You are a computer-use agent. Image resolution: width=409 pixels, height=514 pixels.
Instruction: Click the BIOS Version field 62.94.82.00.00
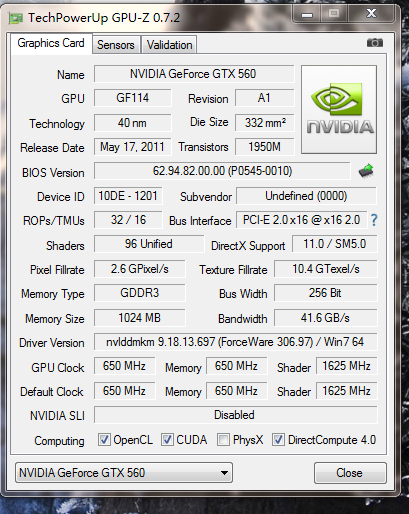coord(222,171)
